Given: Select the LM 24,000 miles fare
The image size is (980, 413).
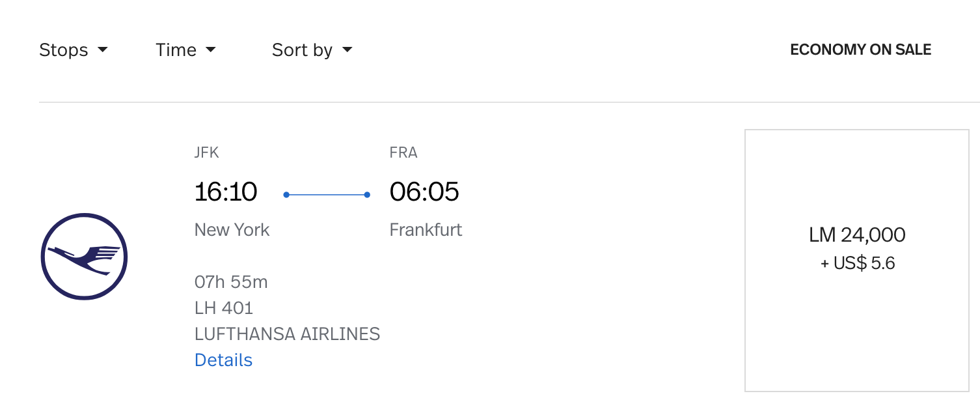Looking at the screenshot, I should [857, 235].
